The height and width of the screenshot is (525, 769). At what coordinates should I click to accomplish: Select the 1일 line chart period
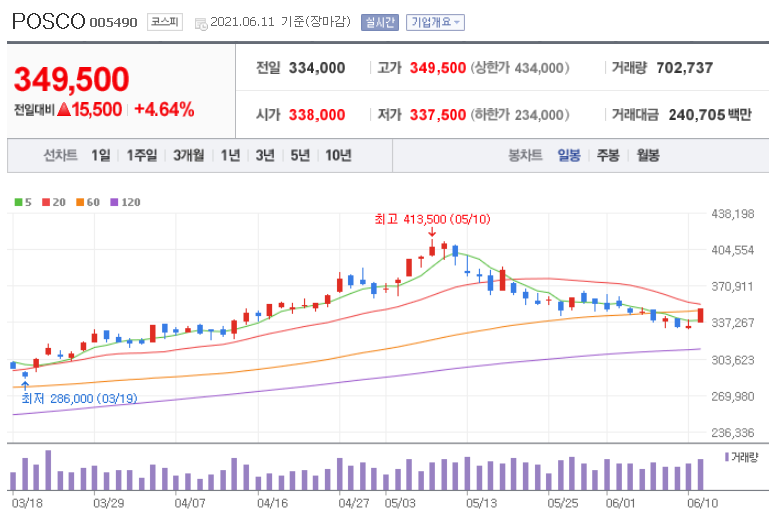click(101, 156)
